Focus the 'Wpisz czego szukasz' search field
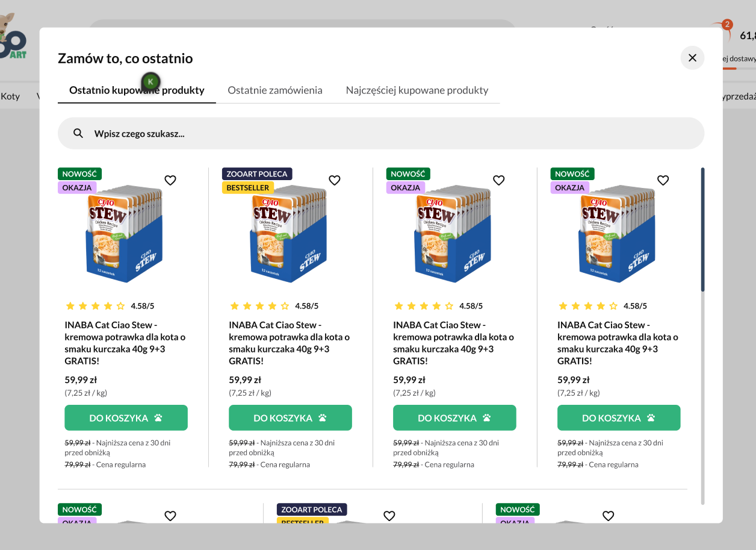The width and height of the screenshot is (756, 550). coord(385,133)
